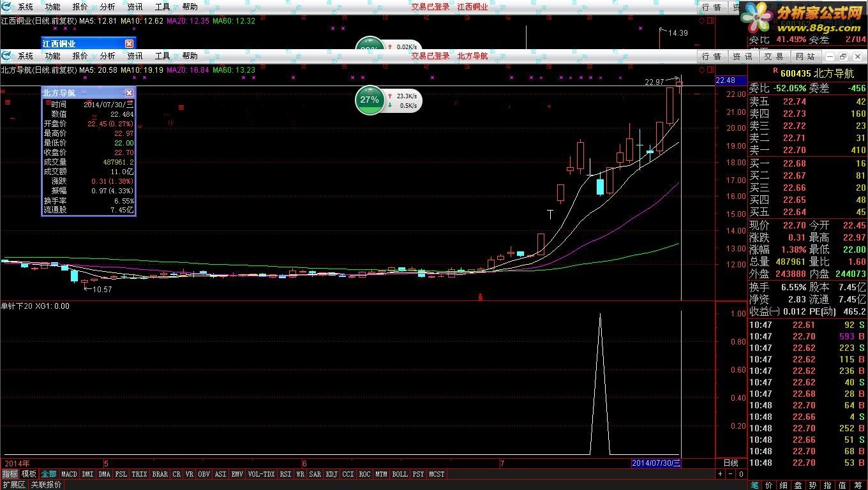Screen dimensions: 868x490
Task: Click the diamond icon at chart top-right
Action: pyautogui.click(x=701, y=70)
